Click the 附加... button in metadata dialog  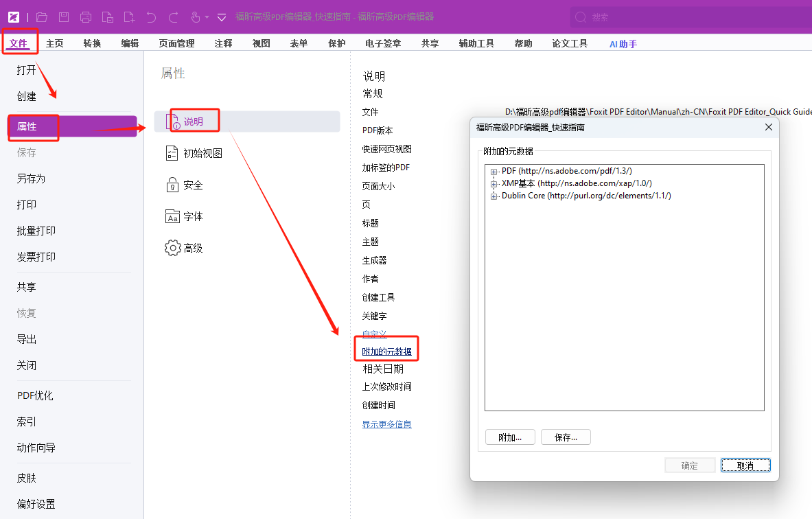tap(510, 437)
